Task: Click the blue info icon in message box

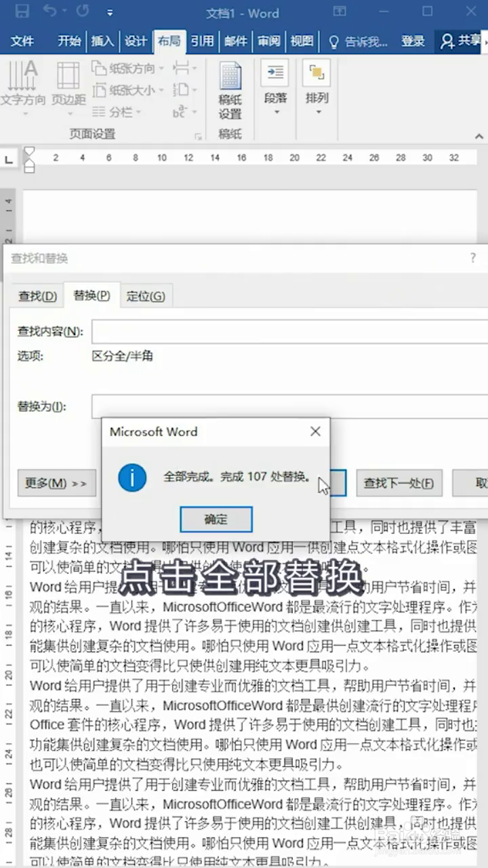Action: pos(132,477)
